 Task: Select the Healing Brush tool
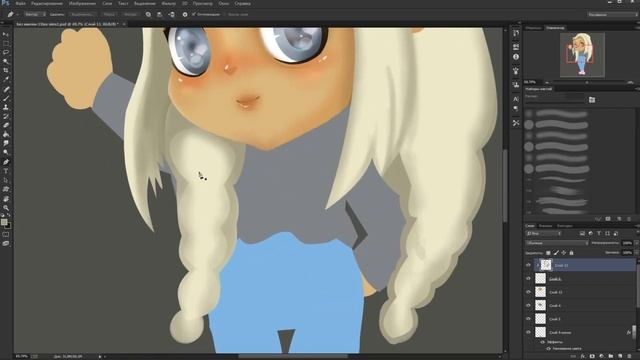tap(6, 89)
